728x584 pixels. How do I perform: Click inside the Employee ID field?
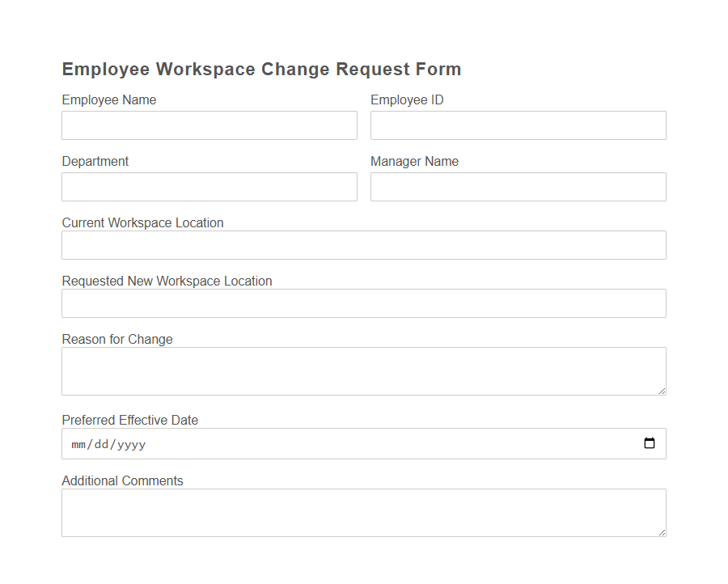pos(518,125)
